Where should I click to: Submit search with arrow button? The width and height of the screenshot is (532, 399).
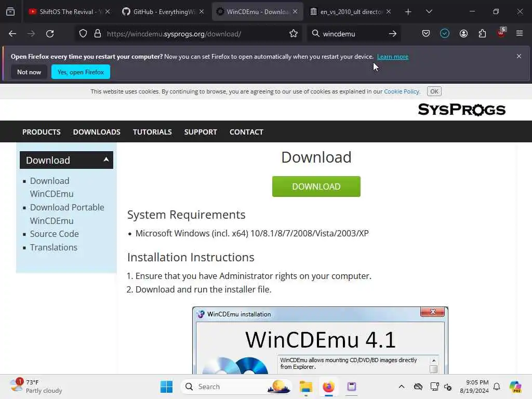coord(393,34)
